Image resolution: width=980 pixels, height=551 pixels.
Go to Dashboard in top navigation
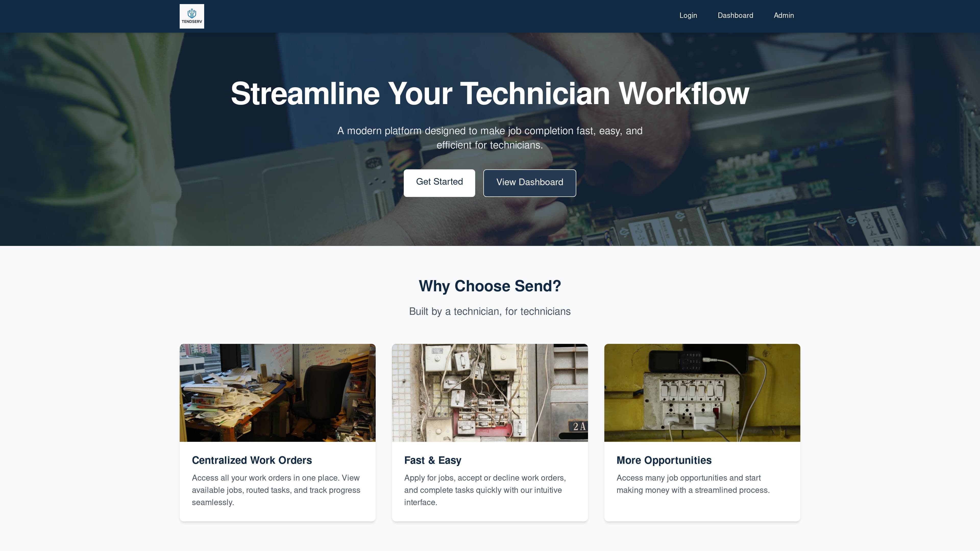pyautogui.click(x=735, y=16)
